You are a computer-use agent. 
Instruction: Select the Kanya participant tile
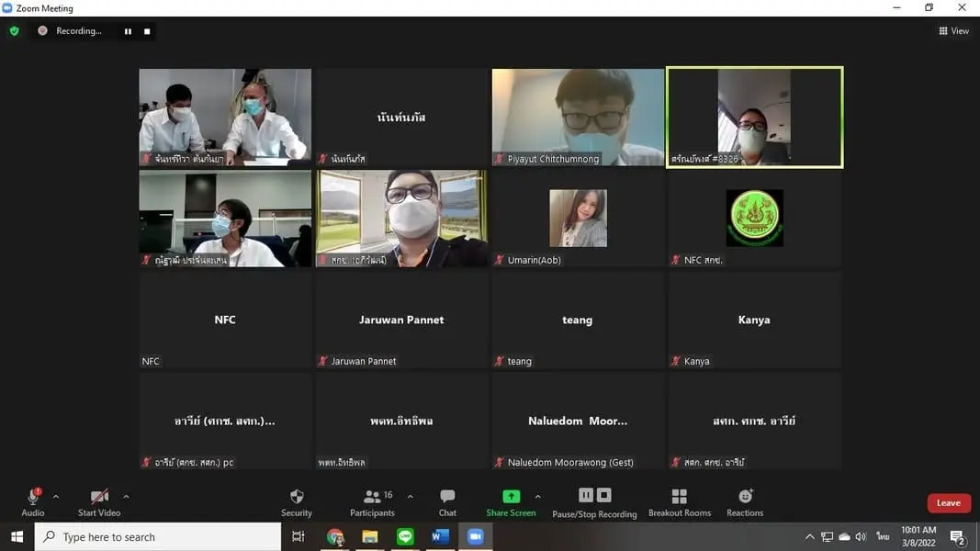coord(754,320)
